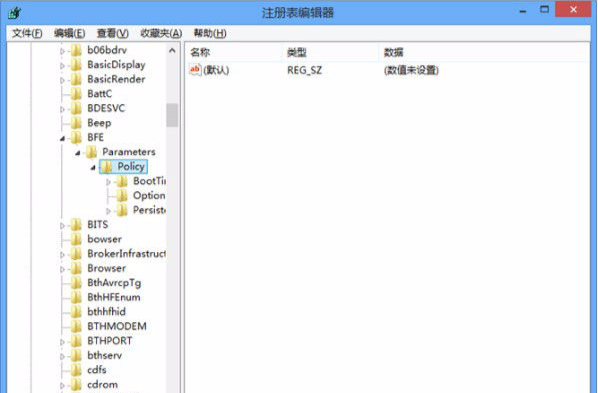This screenshot has width=598, height=393.
Task: Click the BDESVC folder icon
Action: tap(76, 108)
